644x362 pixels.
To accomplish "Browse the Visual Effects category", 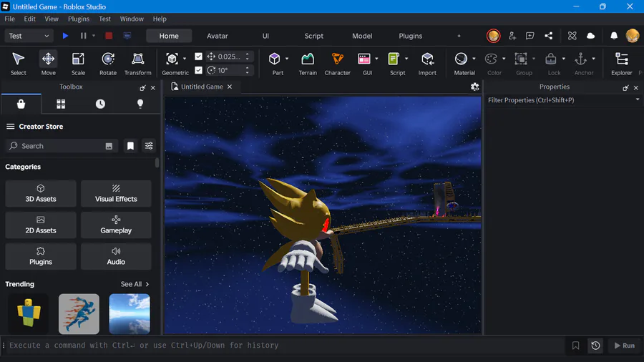I will (116, 193).
